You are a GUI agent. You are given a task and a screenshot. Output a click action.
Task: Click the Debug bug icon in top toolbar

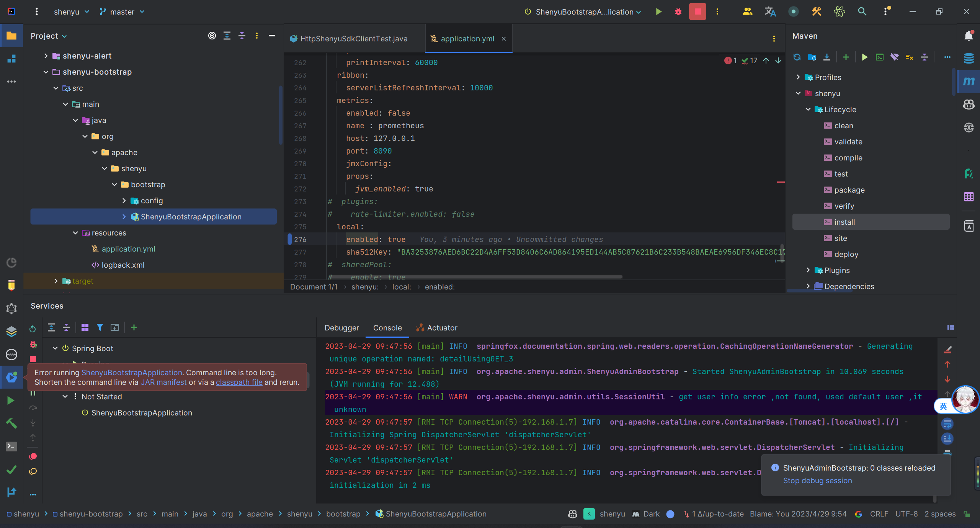[x=678, y=11]
